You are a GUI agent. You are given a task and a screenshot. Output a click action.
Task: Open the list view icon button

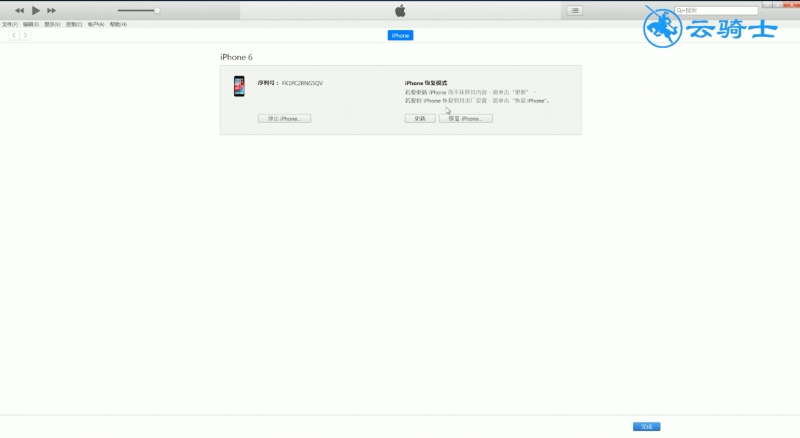pyautogui.click(x=575, y=10)
